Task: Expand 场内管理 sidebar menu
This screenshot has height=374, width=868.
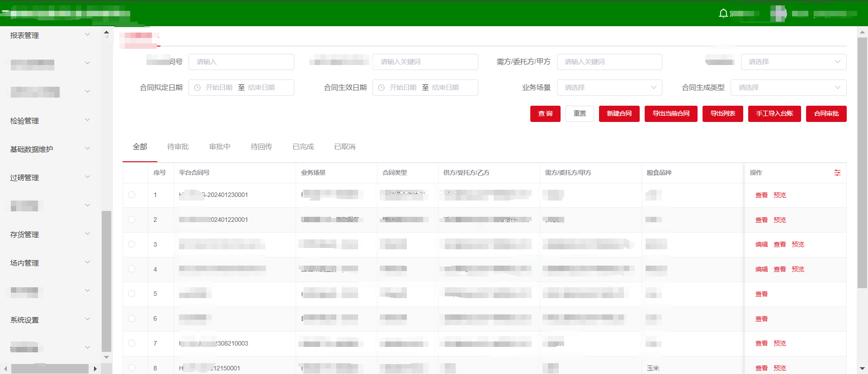Action: (x=50, y=263)
